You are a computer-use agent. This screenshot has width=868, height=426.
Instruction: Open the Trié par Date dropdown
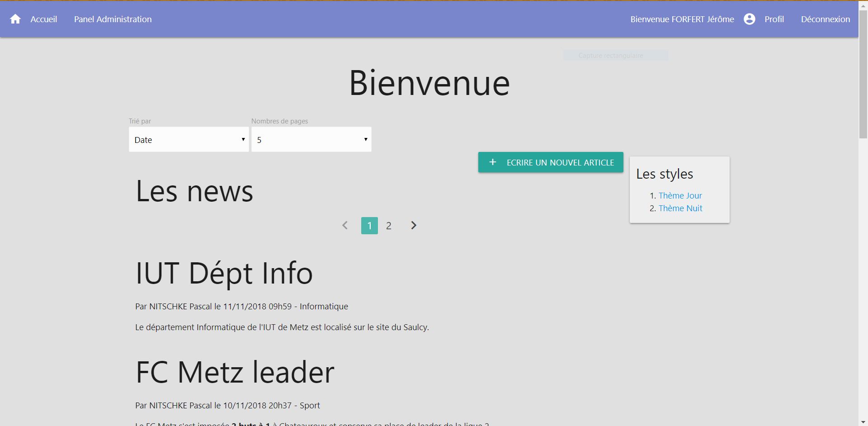tap(189, 139)
